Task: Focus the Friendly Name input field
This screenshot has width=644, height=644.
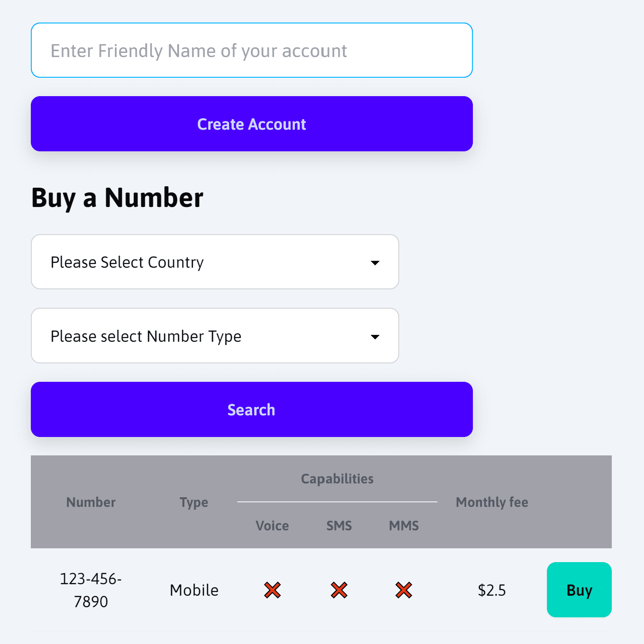Action: (252, 50)
